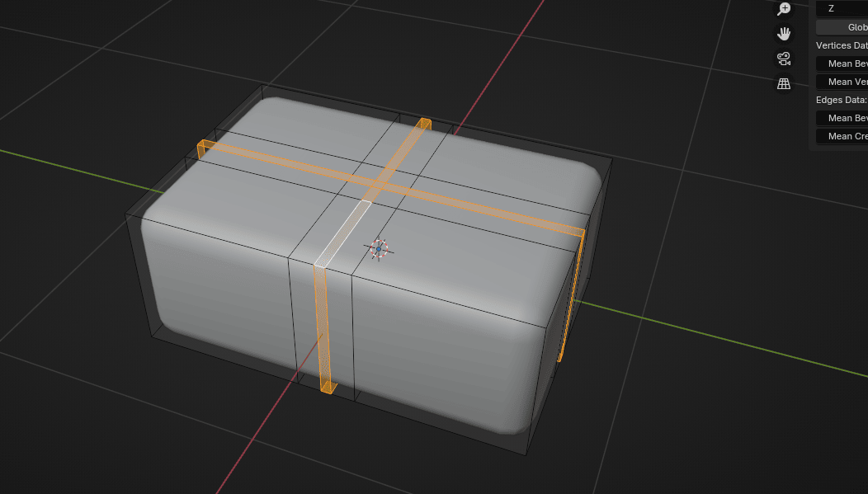868x494 pixels.
Task: Click Mean Bevel Weight under Edges Data
Action: pyautogui.click(x=842, y=118)
